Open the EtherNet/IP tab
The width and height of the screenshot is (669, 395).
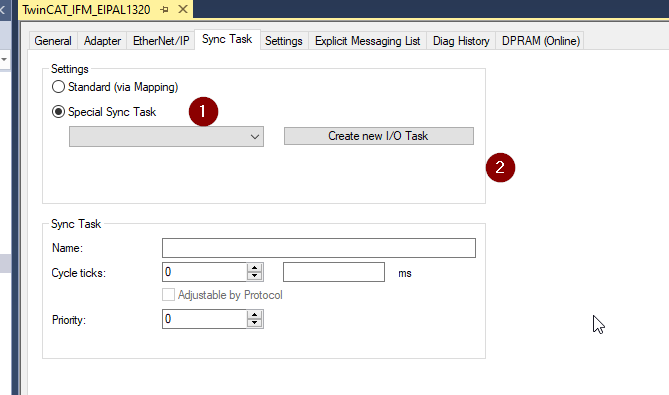tap(161, 41)
